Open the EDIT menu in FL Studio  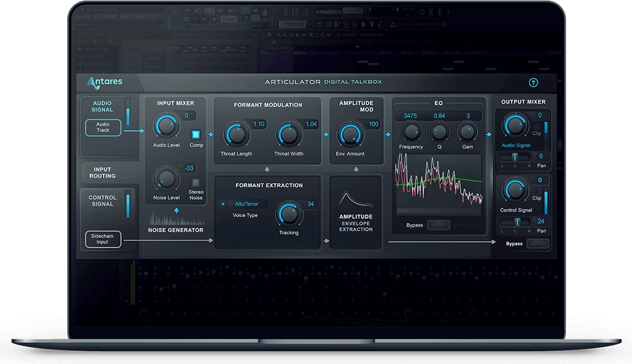click(x=87, y=16)
